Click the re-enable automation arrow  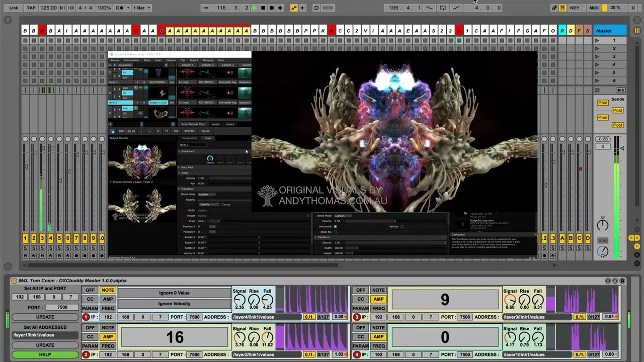(x=302, y=8)
